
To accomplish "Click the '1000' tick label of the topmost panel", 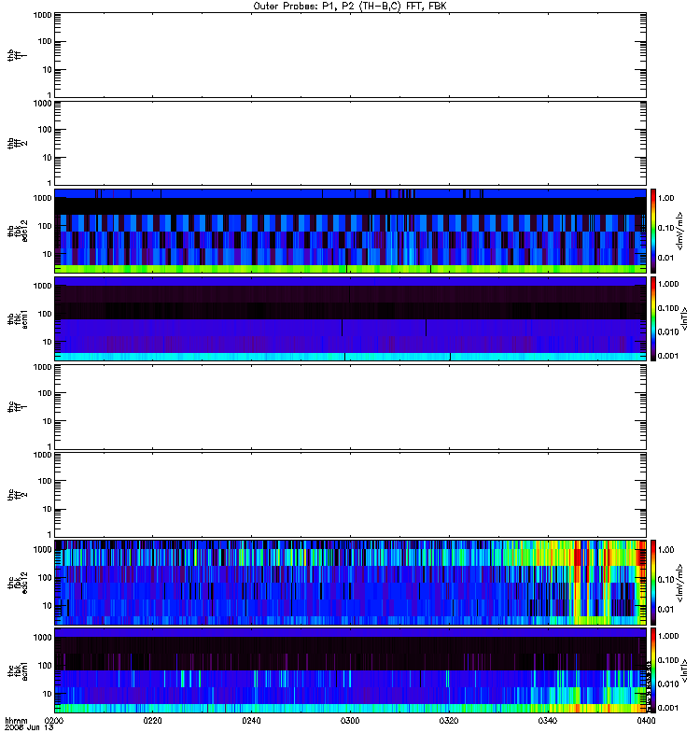I will click(42, 15).
